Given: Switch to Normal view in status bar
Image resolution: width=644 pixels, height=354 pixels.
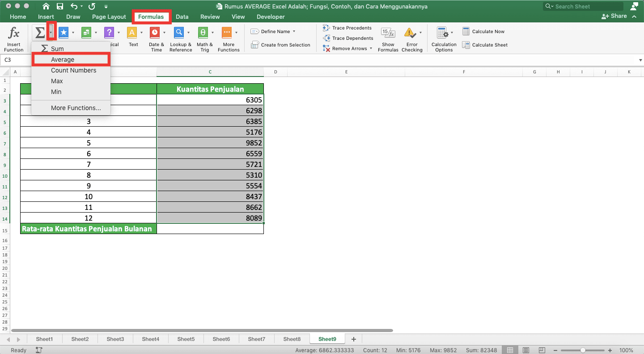Looking at the screenshot, I should coord(509,350).
